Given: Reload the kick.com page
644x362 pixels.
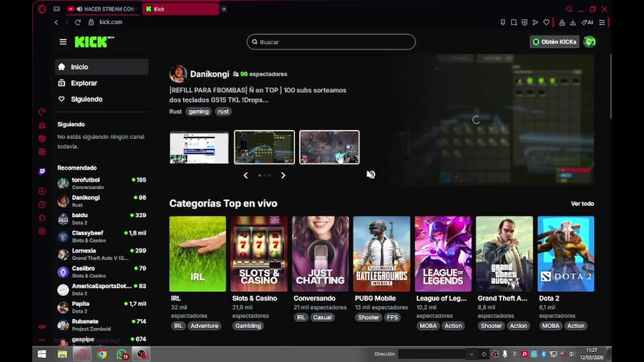Looking at the screenshot, I should [77, 22].
